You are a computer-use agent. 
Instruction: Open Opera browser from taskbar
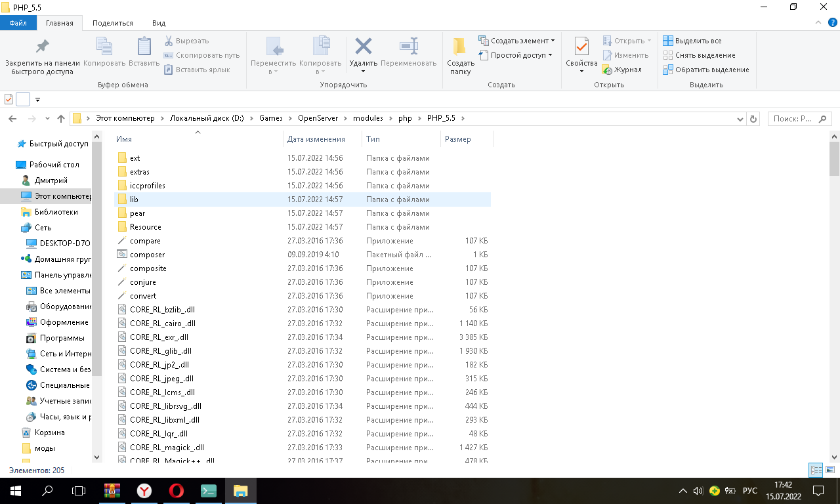coord(176,491)
